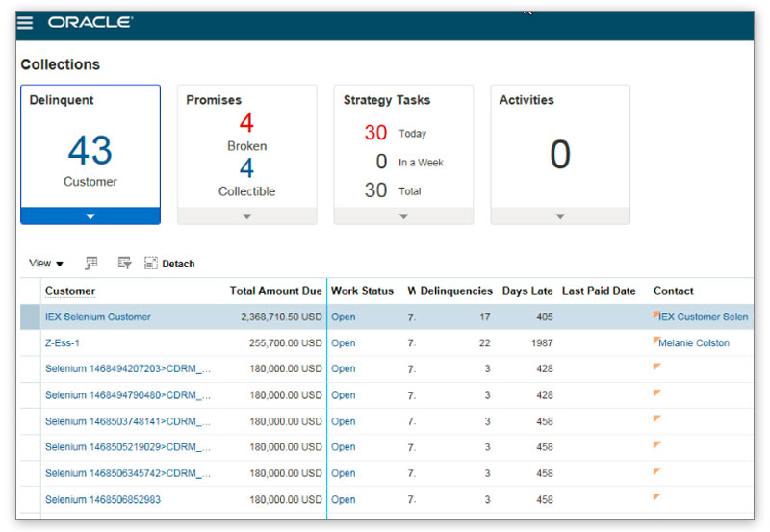Expand the Activities tile arrow

(x=560, y=216)
